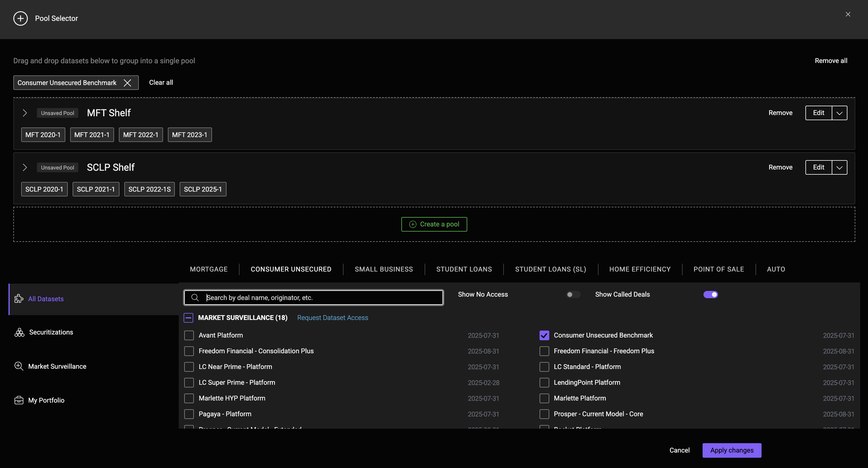Click the Pool Selector plus circle icon

coord(21,18)
